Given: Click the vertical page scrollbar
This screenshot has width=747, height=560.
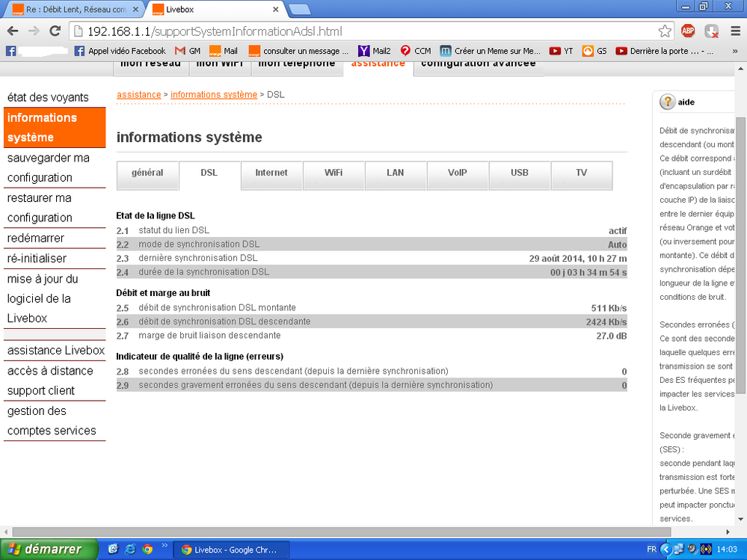Looking at the screenshot, I should pyautogui.click(x=741, y=255).
